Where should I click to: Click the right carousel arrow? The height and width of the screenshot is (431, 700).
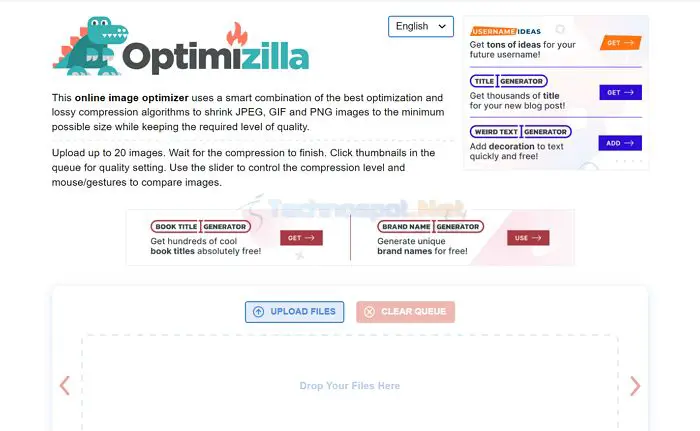click(635, 386)
